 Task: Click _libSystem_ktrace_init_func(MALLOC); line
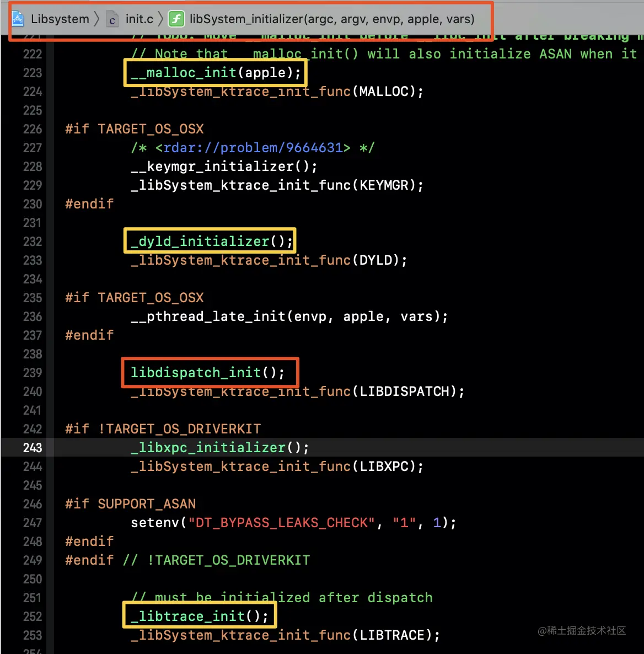coord(277,92)
